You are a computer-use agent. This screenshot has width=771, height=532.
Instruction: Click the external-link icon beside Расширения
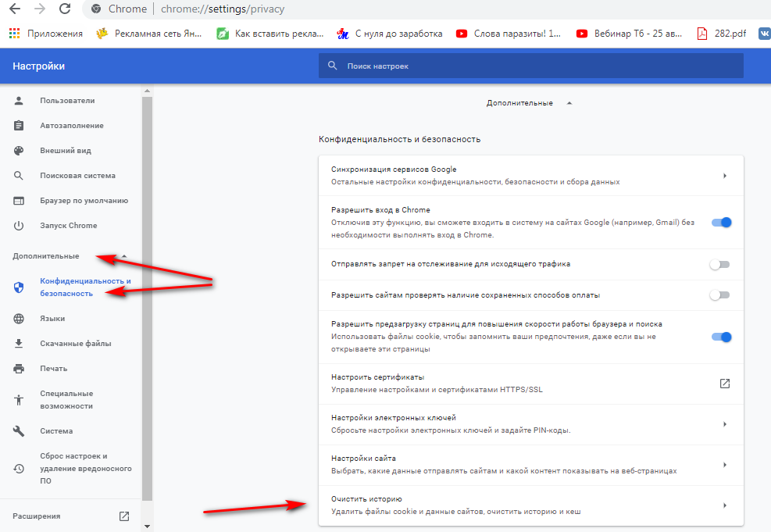coord(124,516)
